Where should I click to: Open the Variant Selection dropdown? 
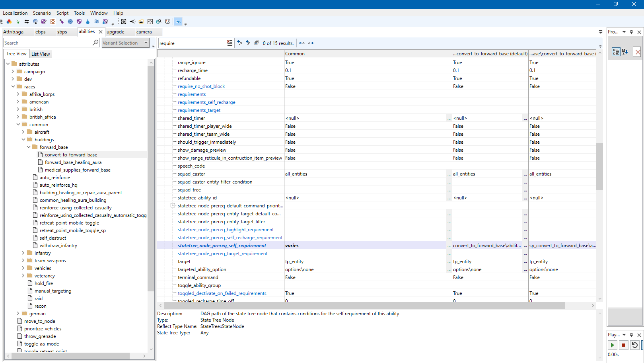146,43
